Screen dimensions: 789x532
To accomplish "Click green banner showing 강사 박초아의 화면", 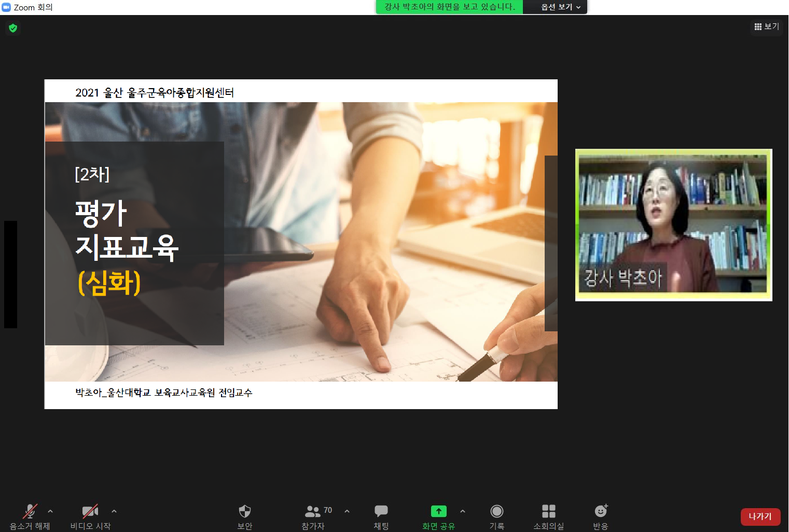I will pyautogui.click(x=450, y=7).
